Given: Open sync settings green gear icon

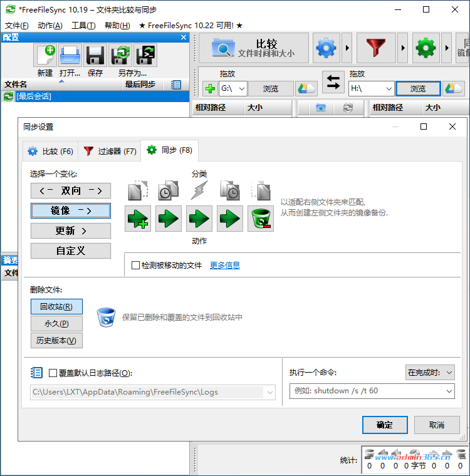Looking at the screenshot, I should point(426,48).
